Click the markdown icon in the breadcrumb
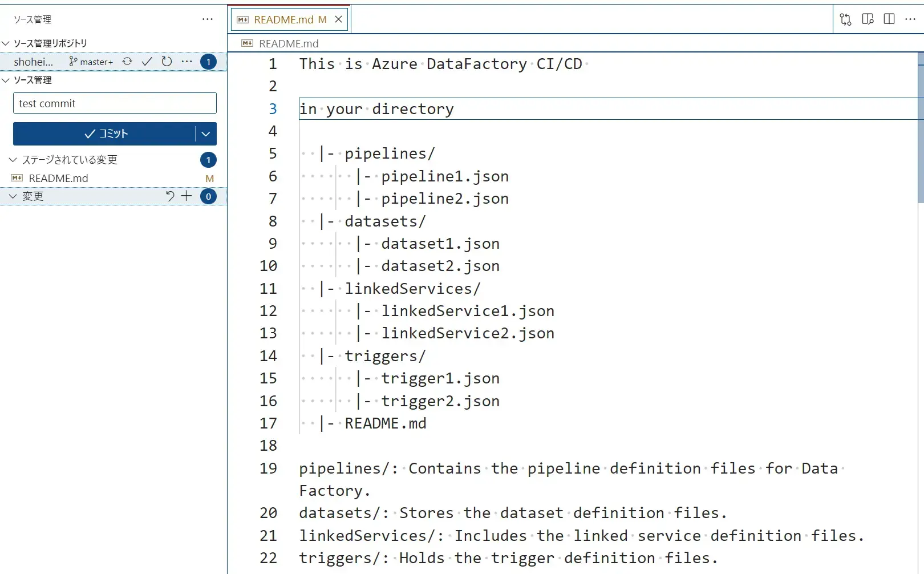The height and width of the screenshot is (574, 924). click(x=248, y=43)
